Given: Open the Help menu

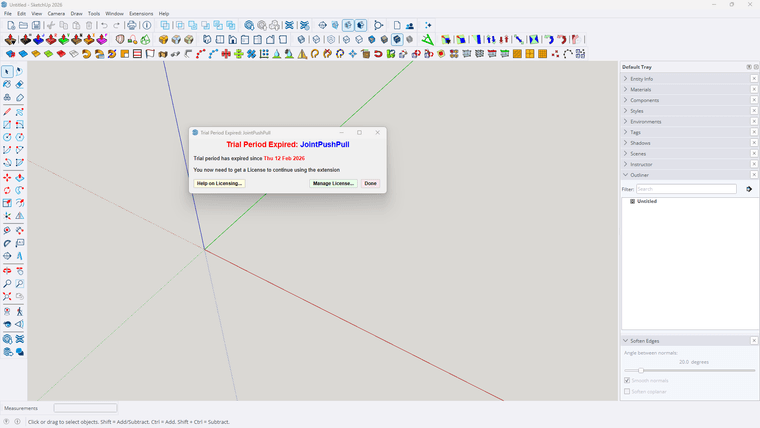Looking at the screenshot, I should pyautogui.click(x=164, y=14).
